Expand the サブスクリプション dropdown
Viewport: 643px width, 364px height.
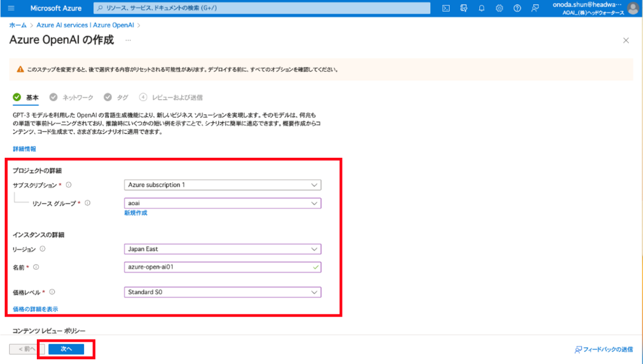pos(223,185)
